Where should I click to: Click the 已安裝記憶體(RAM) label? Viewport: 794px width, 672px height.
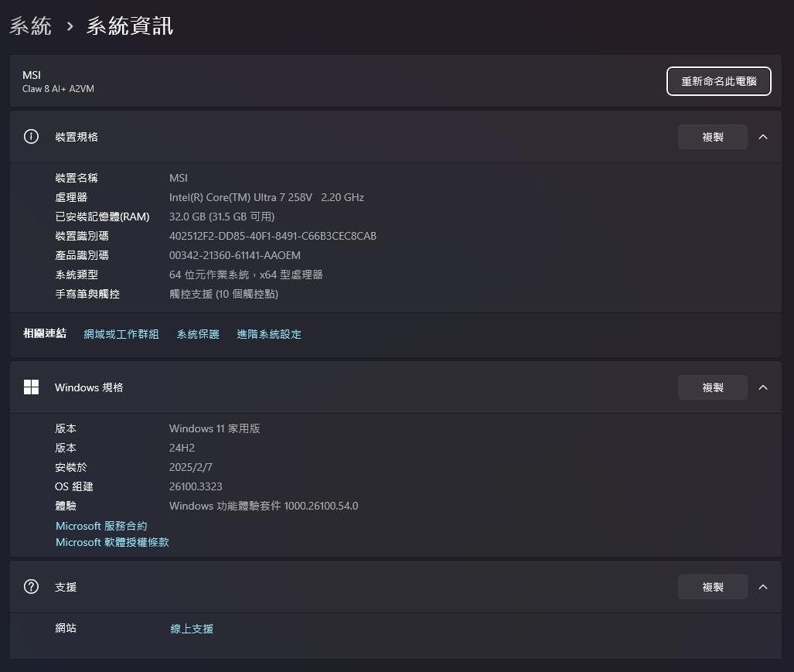coord(102,217)
